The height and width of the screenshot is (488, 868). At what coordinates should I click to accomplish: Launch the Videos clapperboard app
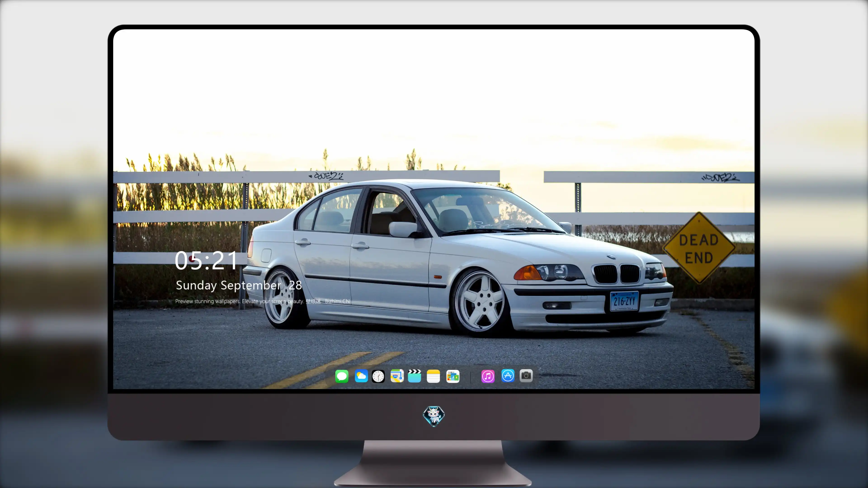pos(415,376)
